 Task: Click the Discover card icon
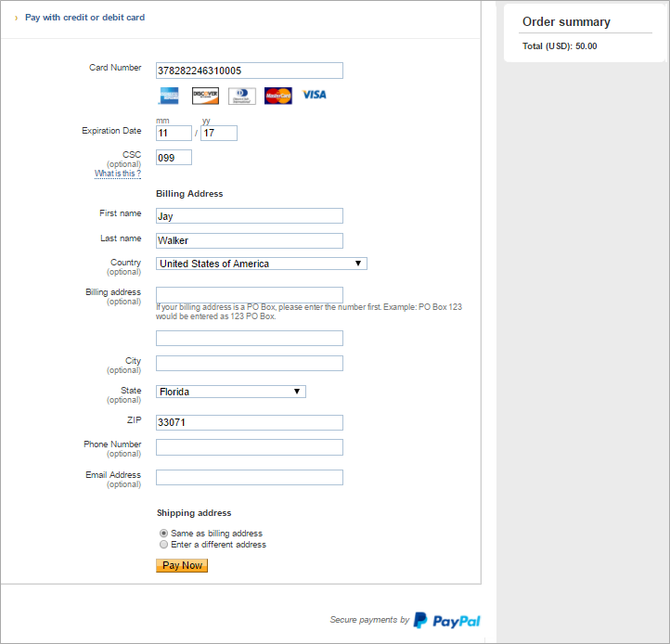[x=205, y=96]
